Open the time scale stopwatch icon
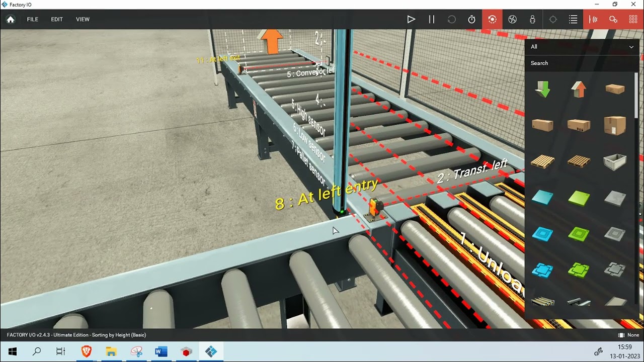The height and width of the screenshot is (362, 644). (x=471, y=19)
